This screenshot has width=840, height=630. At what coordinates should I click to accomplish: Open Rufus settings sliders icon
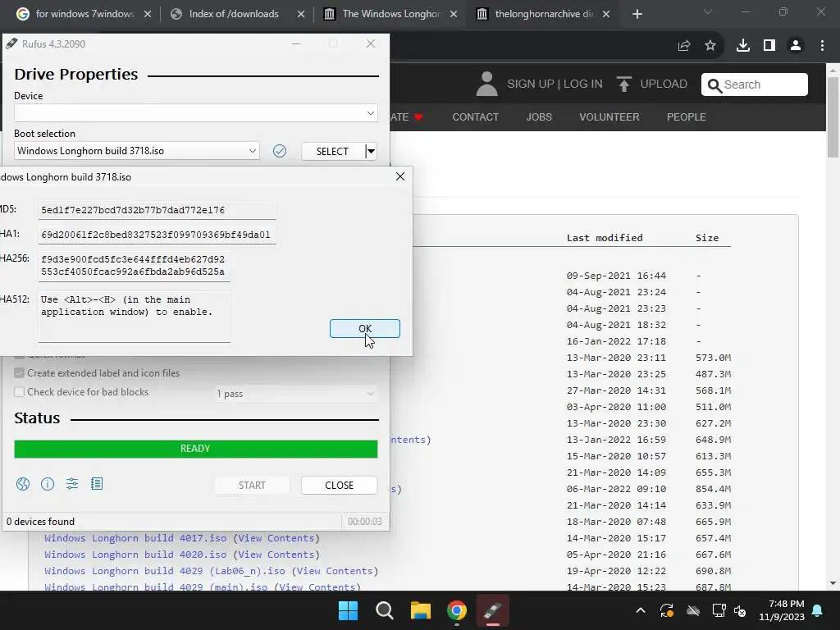(x=72, y=484)
